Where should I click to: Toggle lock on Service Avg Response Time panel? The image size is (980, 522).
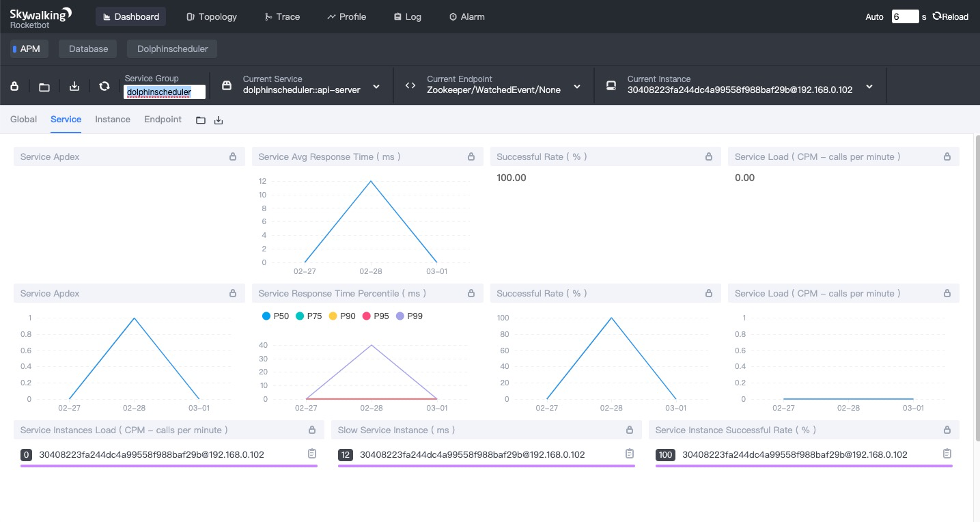[x=471, y=156]
